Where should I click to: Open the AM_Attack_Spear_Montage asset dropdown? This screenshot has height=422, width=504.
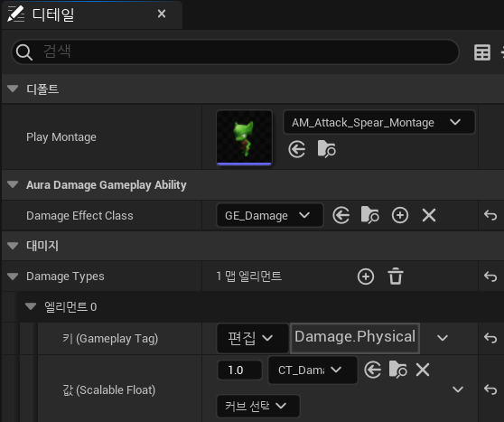pos(379,122)
